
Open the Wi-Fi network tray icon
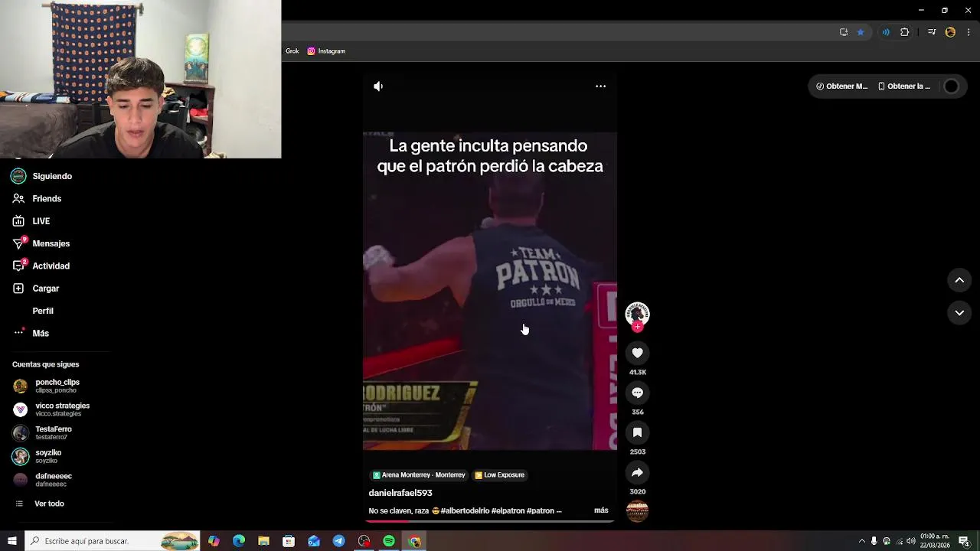point(899,541)
